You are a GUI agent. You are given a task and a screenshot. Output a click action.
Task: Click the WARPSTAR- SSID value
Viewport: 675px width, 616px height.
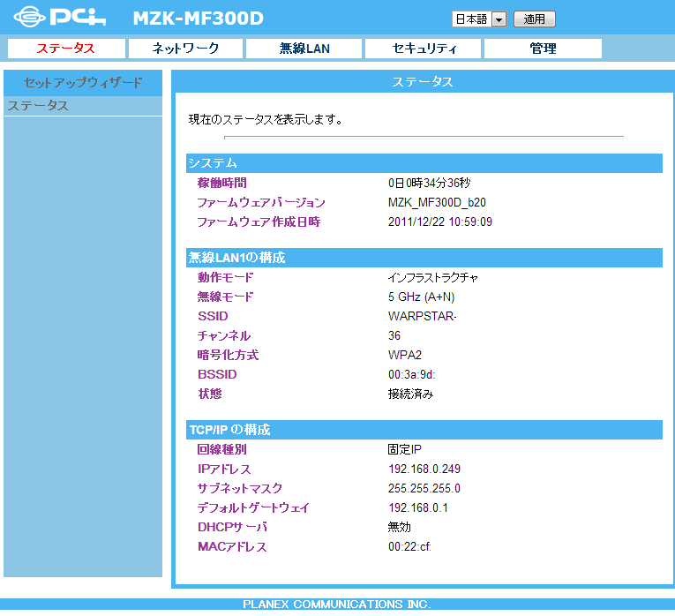(x=423, y=316)
